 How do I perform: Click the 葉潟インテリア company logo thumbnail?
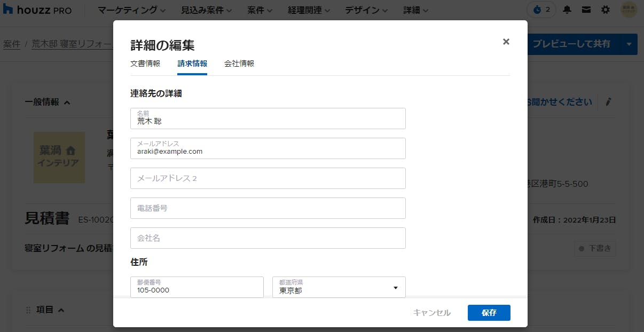(x=59, y=157)
